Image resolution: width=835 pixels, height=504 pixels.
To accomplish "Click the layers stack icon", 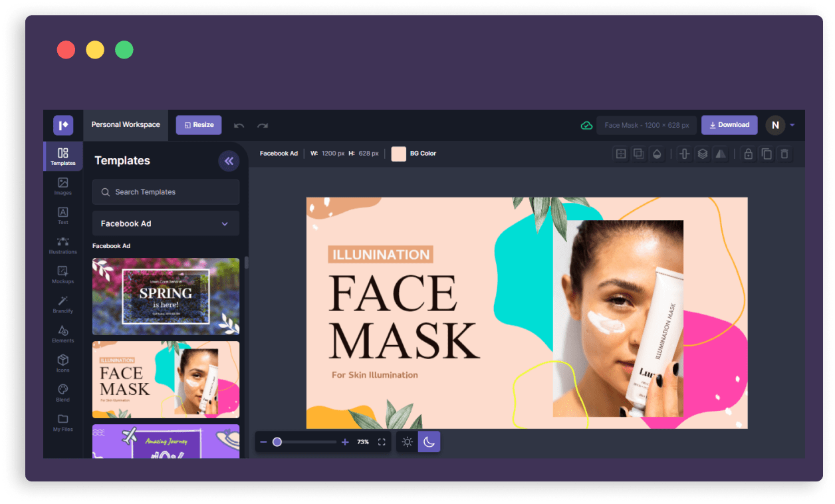I will [x=702, y=154].
